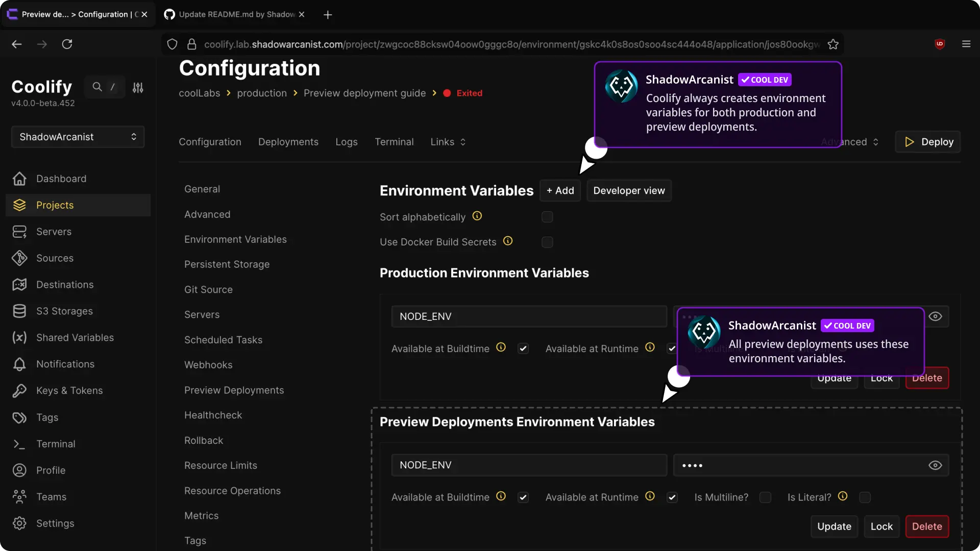Screen dimensions: 980x551
Task: Select Preview Deployments in the settings menu
Action: [234, 390]
